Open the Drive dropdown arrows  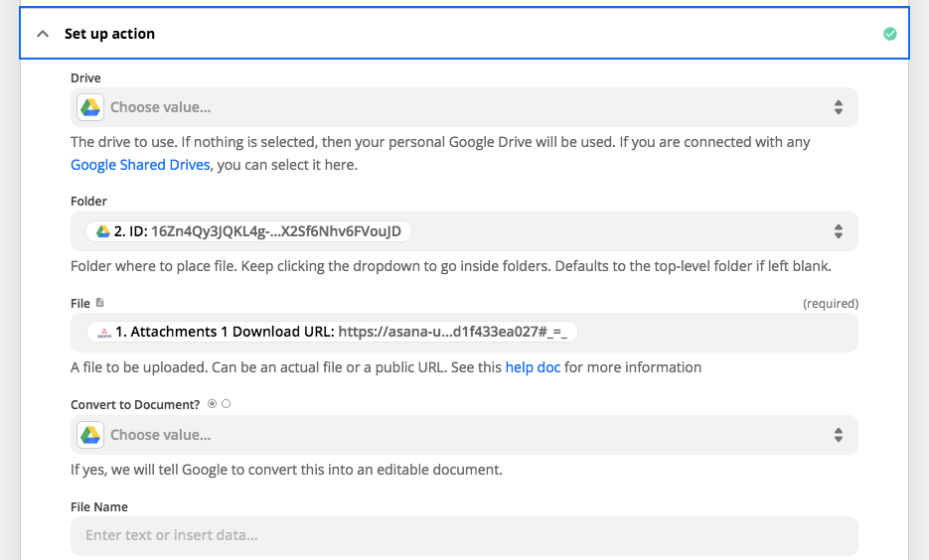(838, 107)
